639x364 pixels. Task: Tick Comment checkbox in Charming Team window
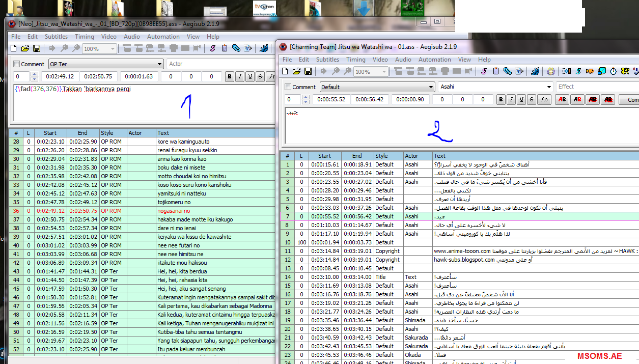(288, 87)
